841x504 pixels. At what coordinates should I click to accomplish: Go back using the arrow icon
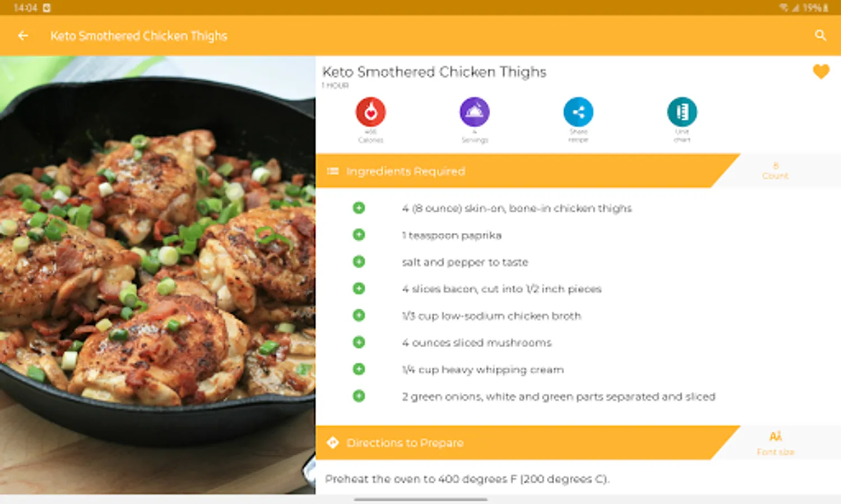23,36
